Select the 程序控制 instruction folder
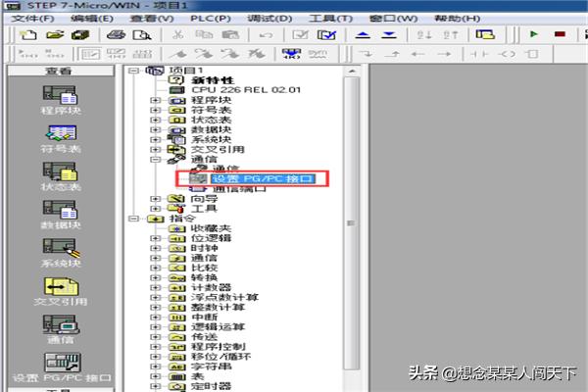This screenshot has width=588, height=392. pos(219,347)
